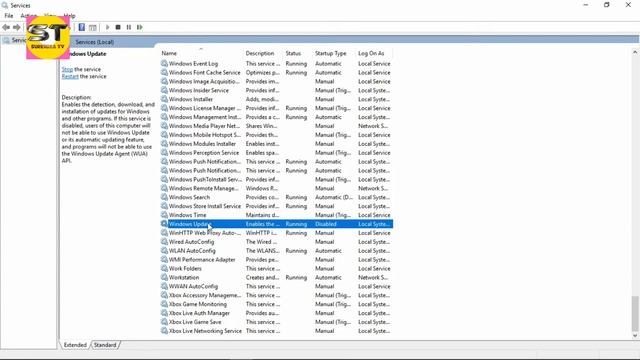640x360 pixels.
Task: Click the Start Service play icon
Action: [x=107, y=27]
